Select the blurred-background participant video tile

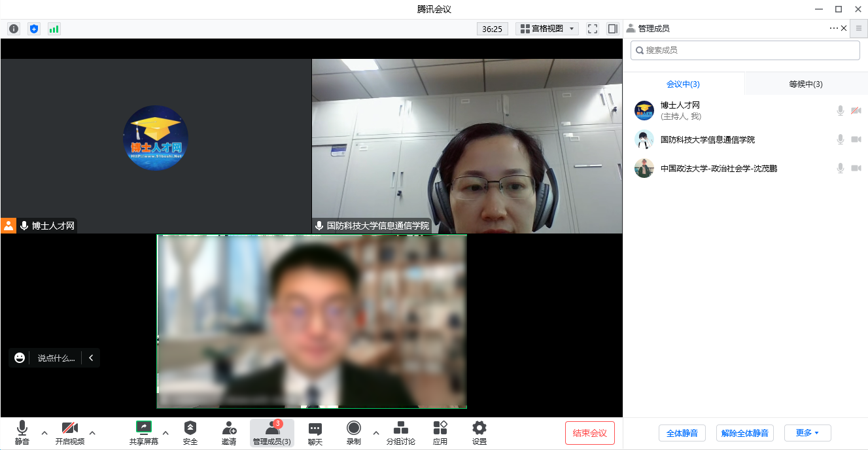[x=311, y=321]
